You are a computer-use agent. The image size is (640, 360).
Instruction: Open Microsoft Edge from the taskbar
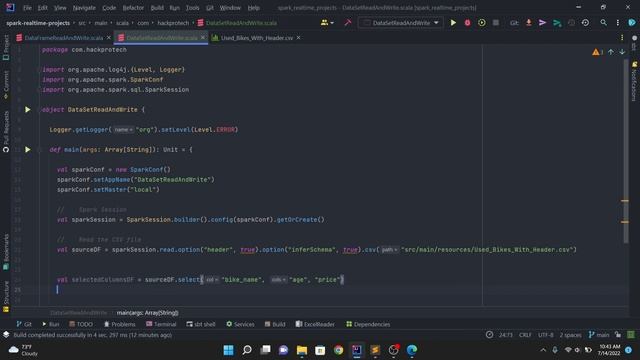click(x=412, y=350)
